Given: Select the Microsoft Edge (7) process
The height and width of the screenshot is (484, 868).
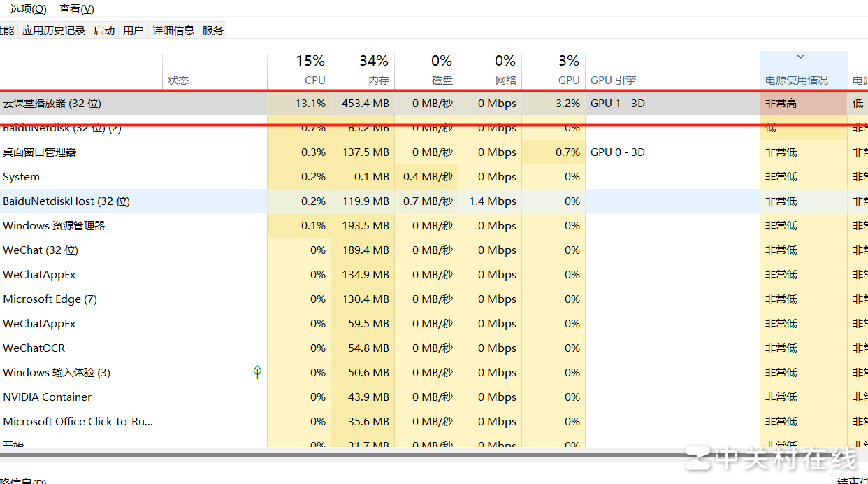Looking at the screenshot, I should [x=50, y=299].
